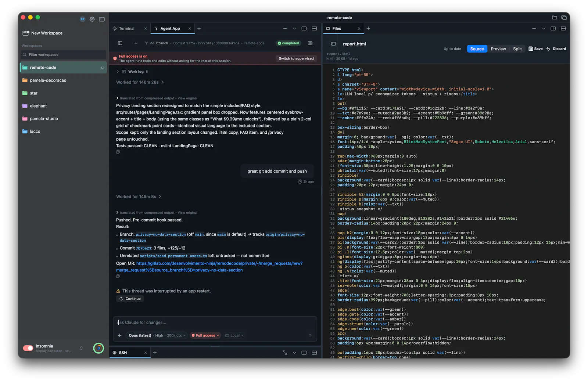The height and width of the screenshot is (382, 588).
Task: Expand the SSH pane with the diagonal arrows
Action: point(285,353)
